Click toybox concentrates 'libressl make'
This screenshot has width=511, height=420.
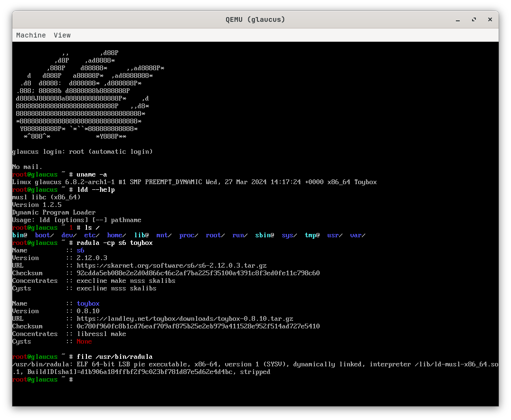[x=101, y=334]
